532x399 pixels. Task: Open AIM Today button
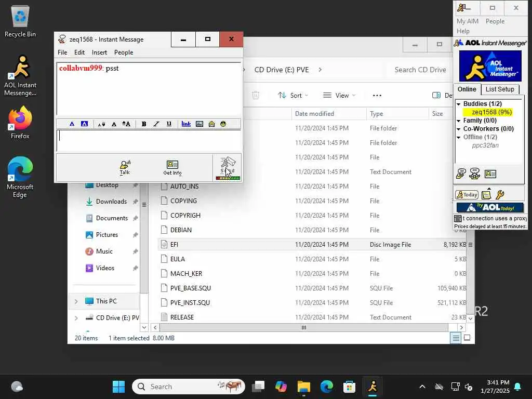[x=467, y=195]
